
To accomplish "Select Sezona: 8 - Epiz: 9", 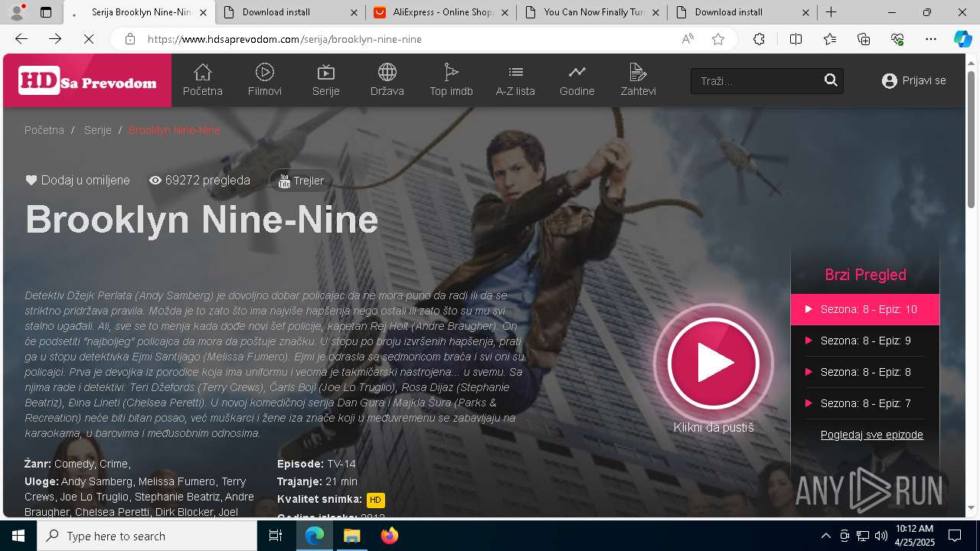I will pos(865,341).
